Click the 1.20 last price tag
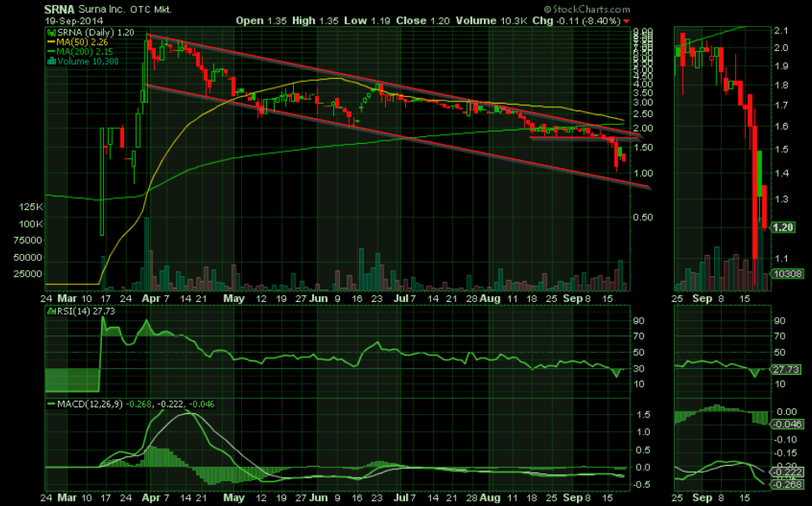Viewport: 812px width, 506px height. (x=783, y=227)
